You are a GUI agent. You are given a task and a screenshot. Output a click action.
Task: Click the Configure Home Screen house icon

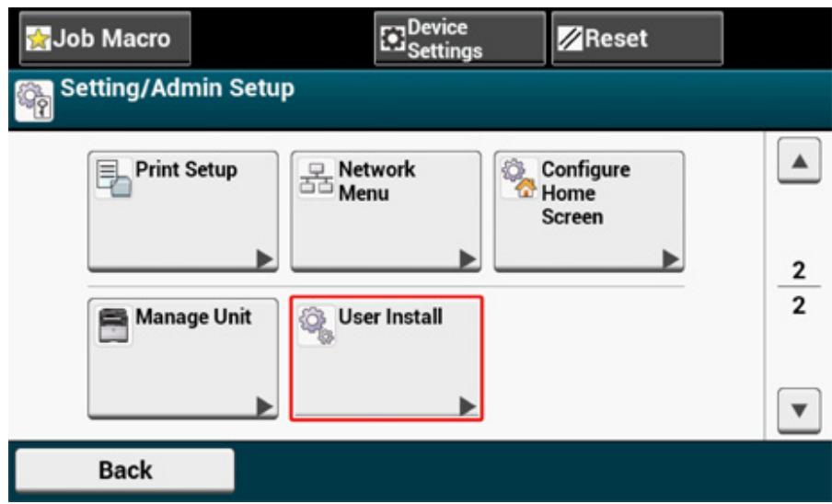click(518, 179)
